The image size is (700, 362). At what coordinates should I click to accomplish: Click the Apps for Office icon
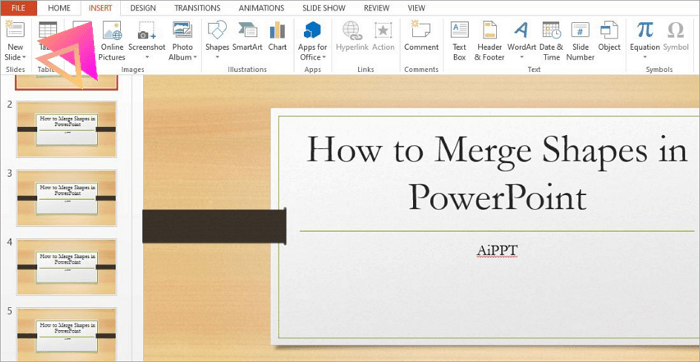coord(312,30)
